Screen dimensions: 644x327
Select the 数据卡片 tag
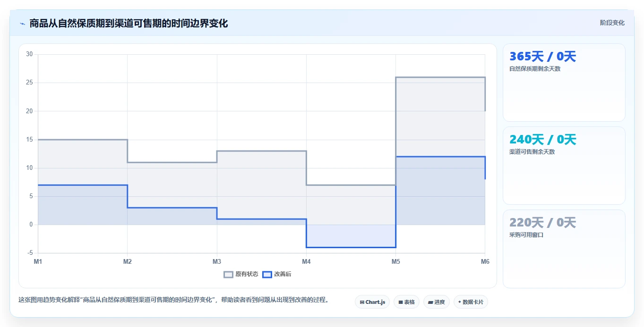click(x=471, y=302)
